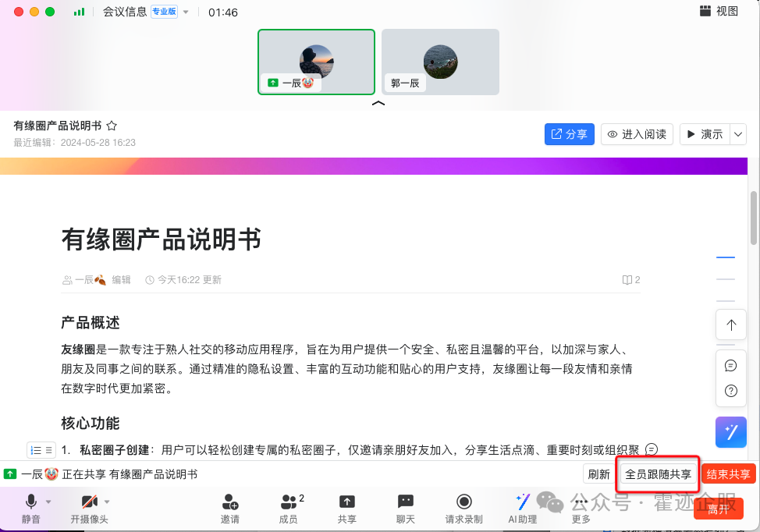
Task: Open the list-format block handle icon
Action: pyautogui.click(x=41, y=450)
